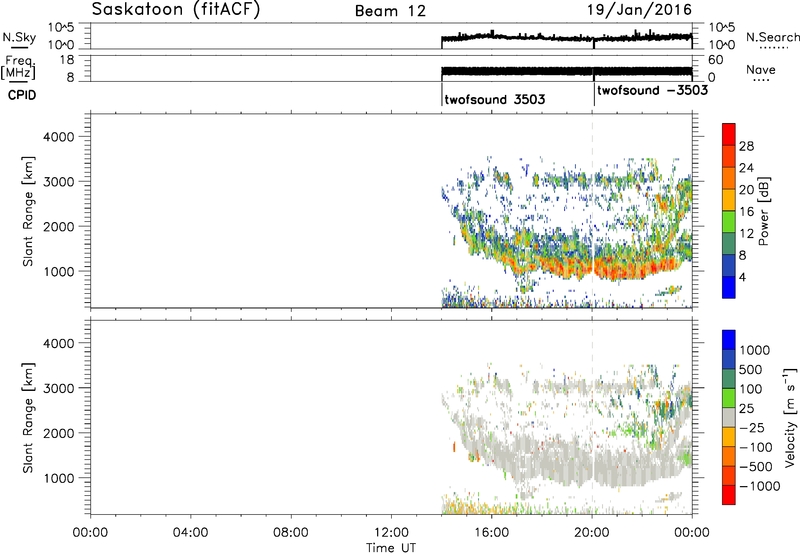
Task: Click the '04:00' time tick label
Action: tap(191, 533)
